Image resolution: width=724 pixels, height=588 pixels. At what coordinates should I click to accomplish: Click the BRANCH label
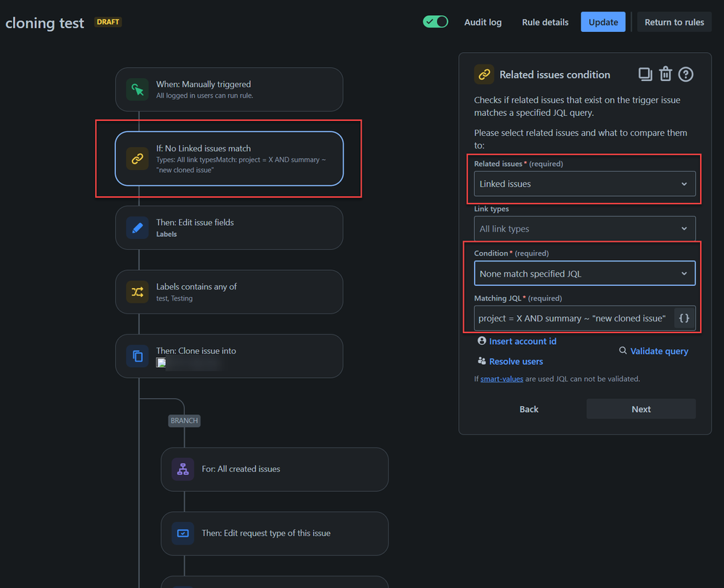184,421
